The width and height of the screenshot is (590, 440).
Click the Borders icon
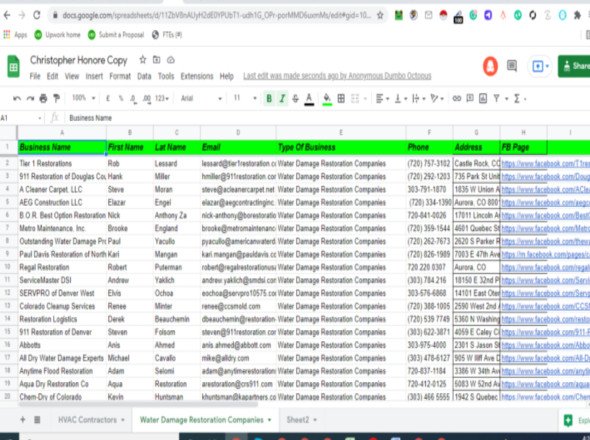pos(341,99)
